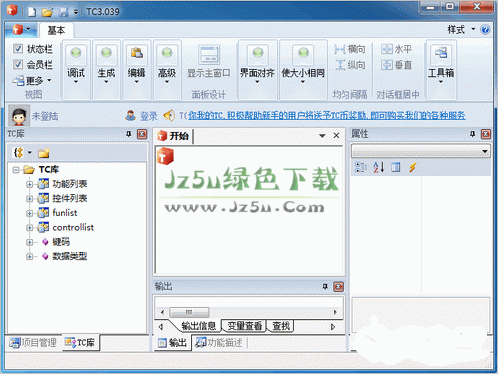This screenshot has width=498, height=374.
Task: Click the output scrollbar right arrow
Action: [335, 312]
